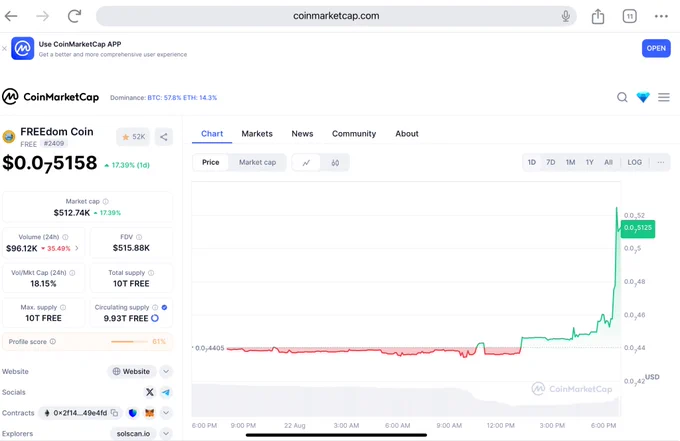
Task: Click the 0.0₇5125 price marker on chart
Action: [638, 228]
